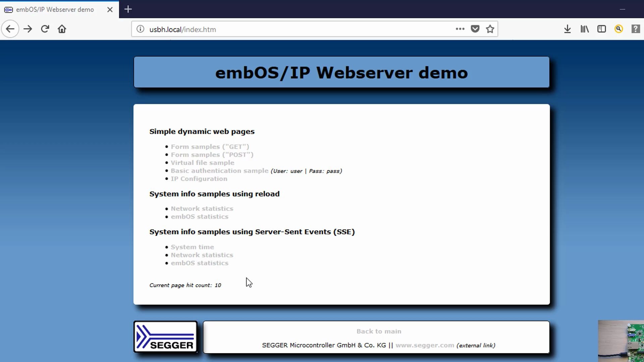644x362 pixels.
Task: Open the downloads panel
Action: tap(567, 29)
